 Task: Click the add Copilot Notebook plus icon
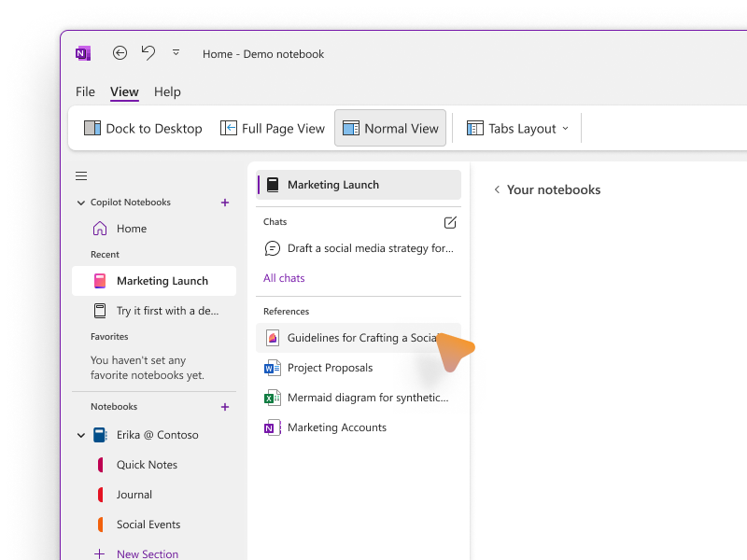(x=224, y=202)
